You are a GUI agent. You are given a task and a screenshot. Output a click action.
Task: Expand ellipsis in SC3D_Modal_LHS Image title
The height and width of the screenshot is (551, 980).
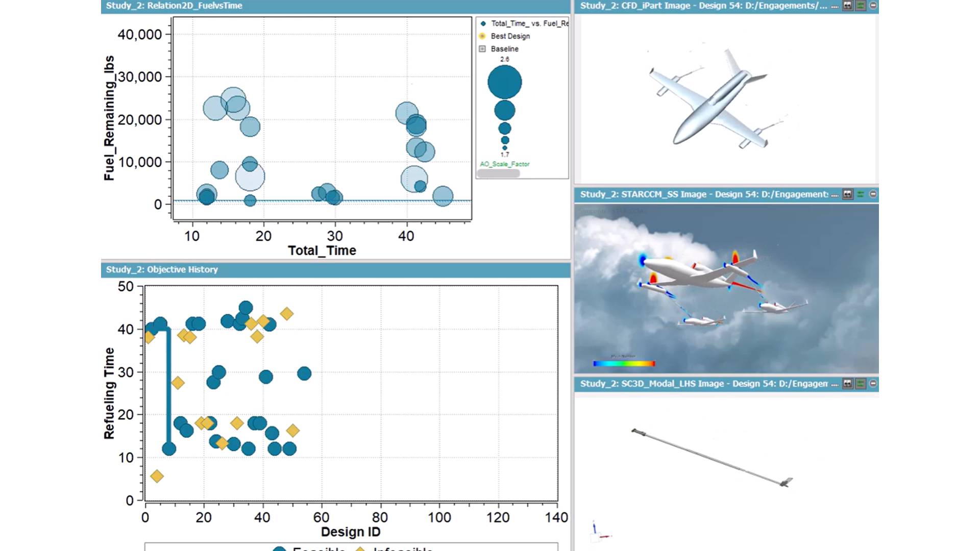pyautogui.click(x=835, y=385)
